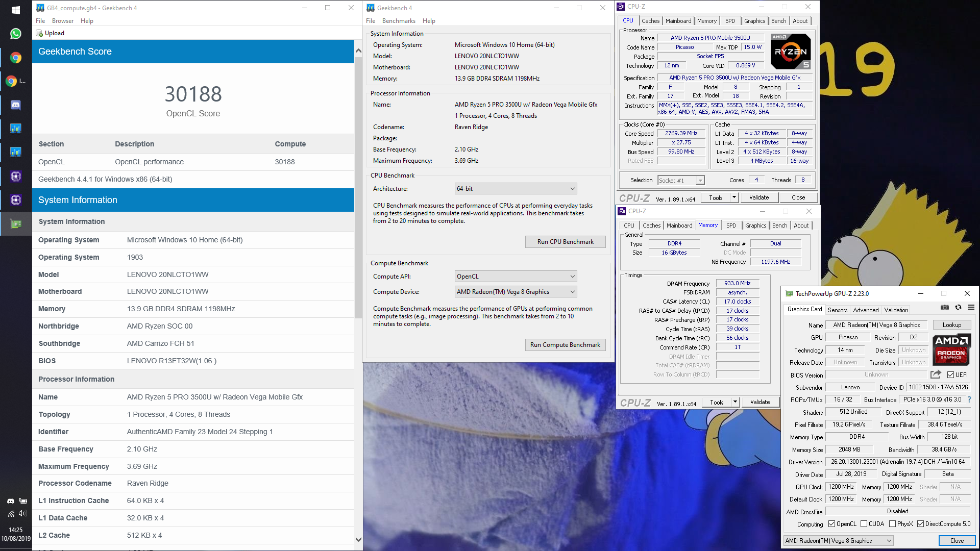Click the Bus Interface question mark icon
980x551 pixels.
coord(969,399)
